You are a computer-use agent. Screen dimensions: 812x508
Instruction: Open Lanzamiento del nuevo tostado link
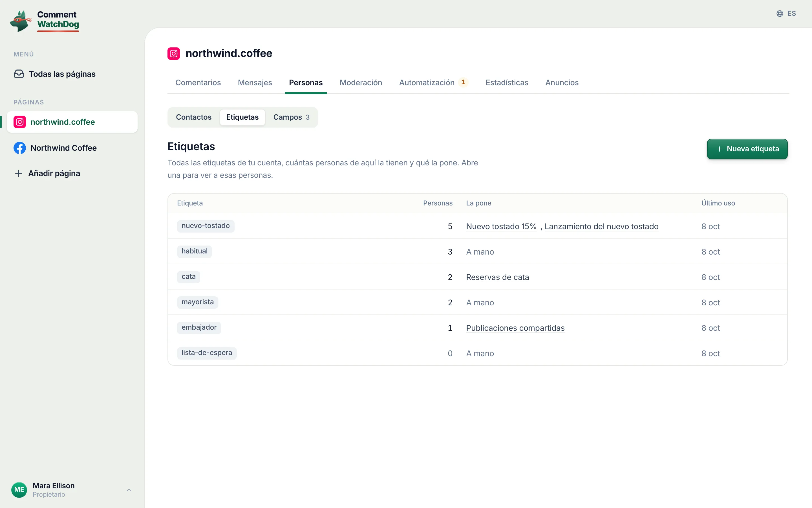pos(601,226)
